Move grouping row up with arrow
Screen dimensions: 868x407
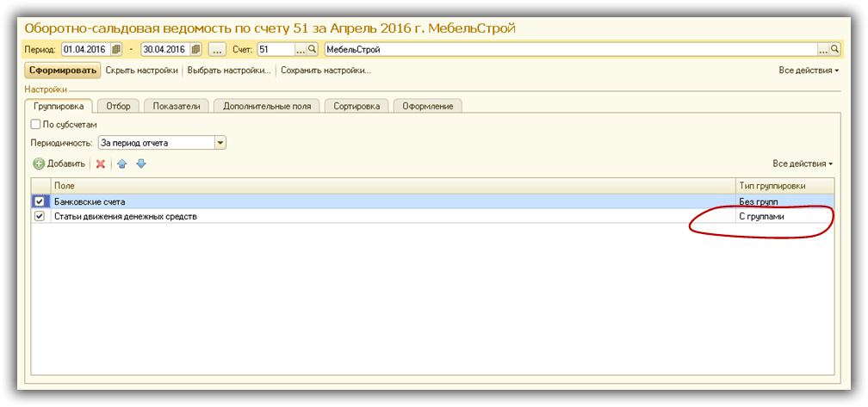point(121,163)
